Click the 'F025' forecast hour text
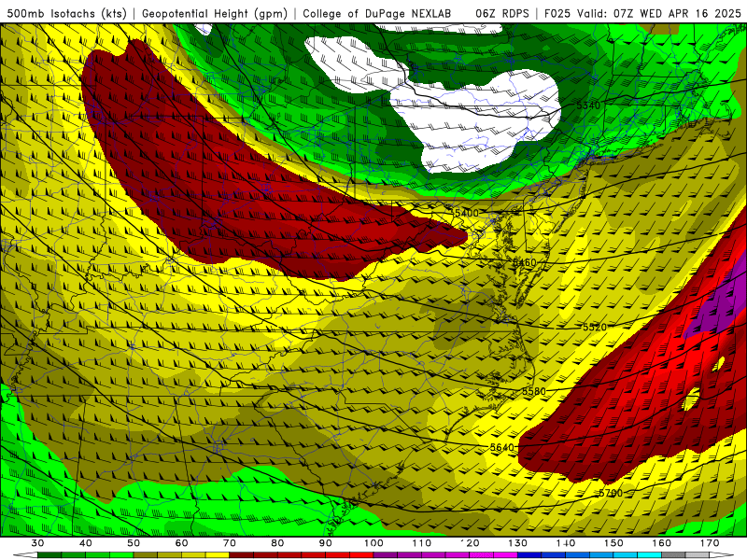Screen dimensions: 747x560 pos(557,13)
